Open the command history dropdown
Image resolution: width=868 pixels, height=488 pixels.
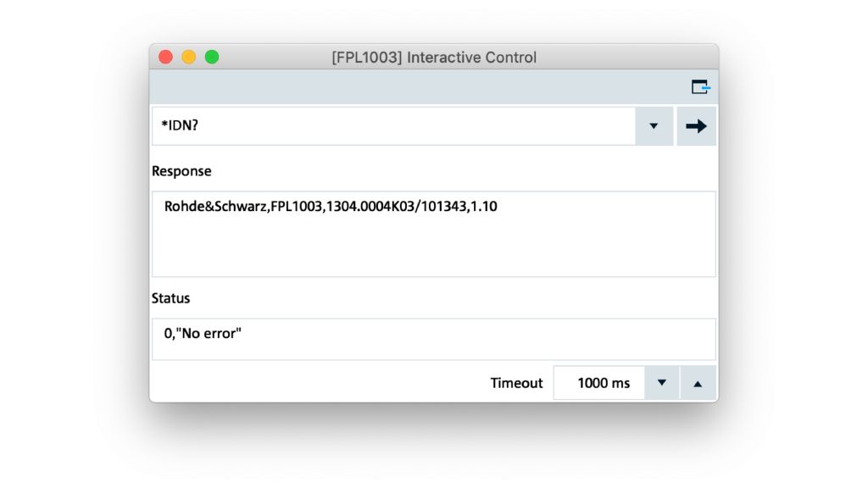[654, 126]
